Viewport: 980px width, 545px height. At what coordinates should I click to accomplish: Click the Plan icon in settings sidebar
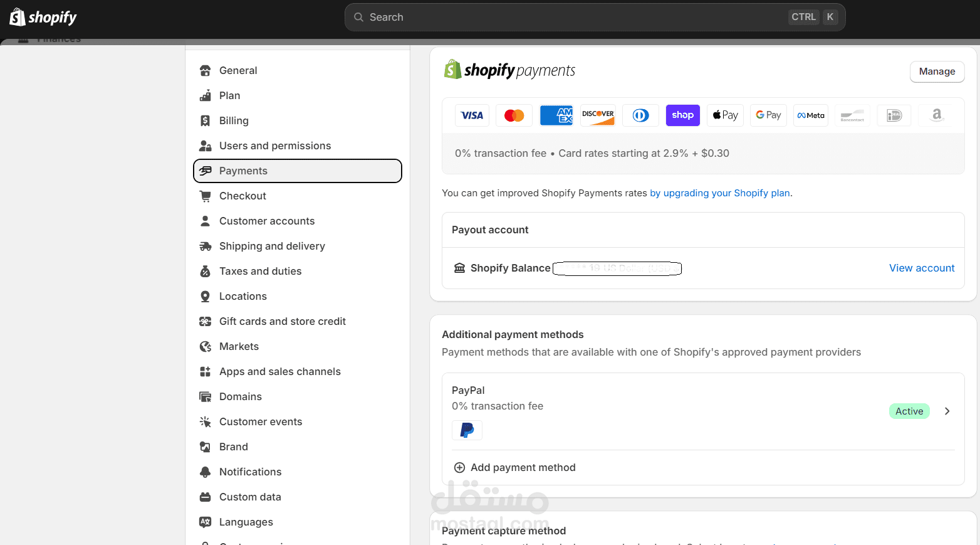coord(205,95)
